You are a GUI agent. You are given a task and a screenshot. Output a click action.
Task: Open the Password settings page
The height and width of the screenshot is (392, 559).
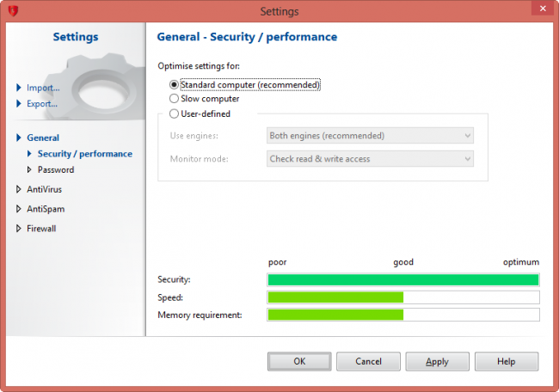pyautogui.click(x=56, y=169)
